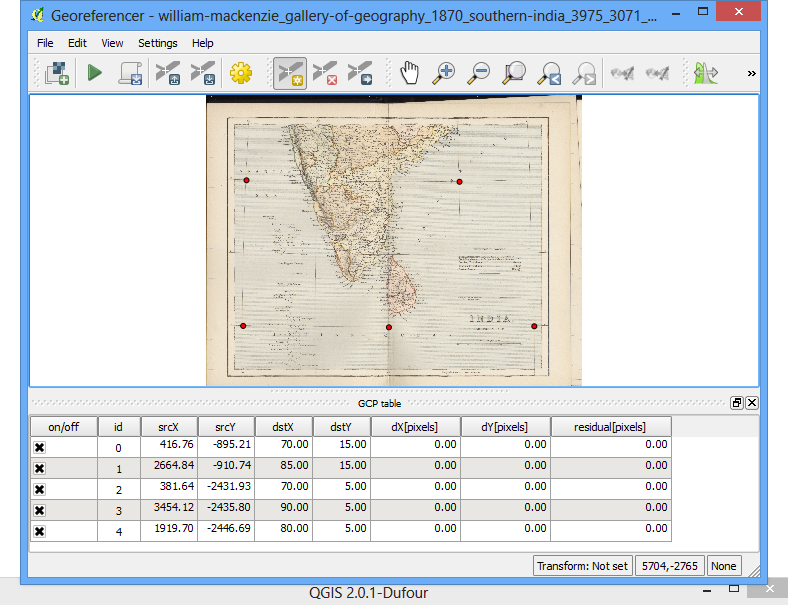Sort table by on/off column header
Screen dimensions: 788x605
(x=64, y=427)
